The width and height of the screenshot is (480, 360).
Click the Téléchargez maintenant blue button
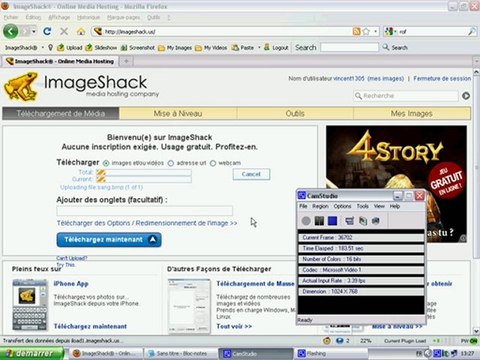109,240
